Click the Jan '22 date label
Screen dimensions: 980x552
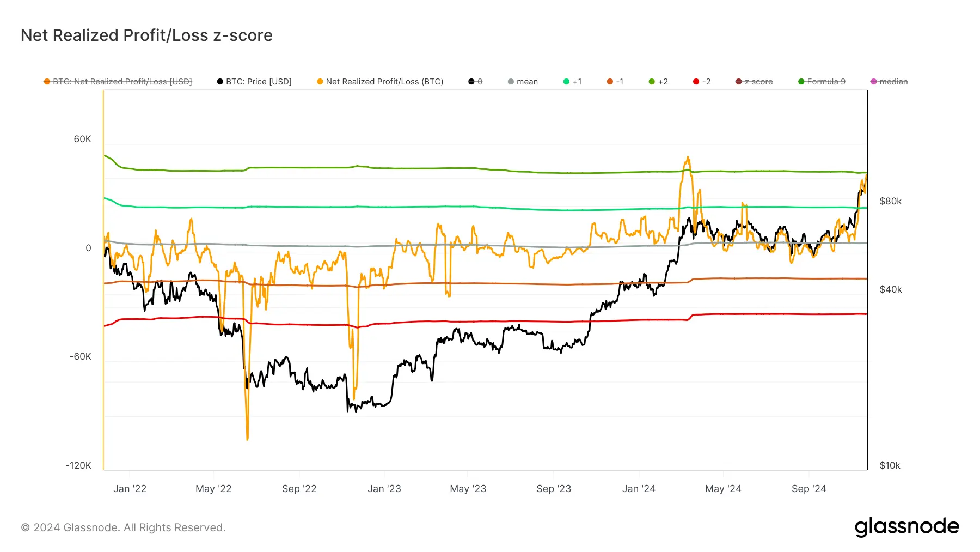(x=130, y=489)
